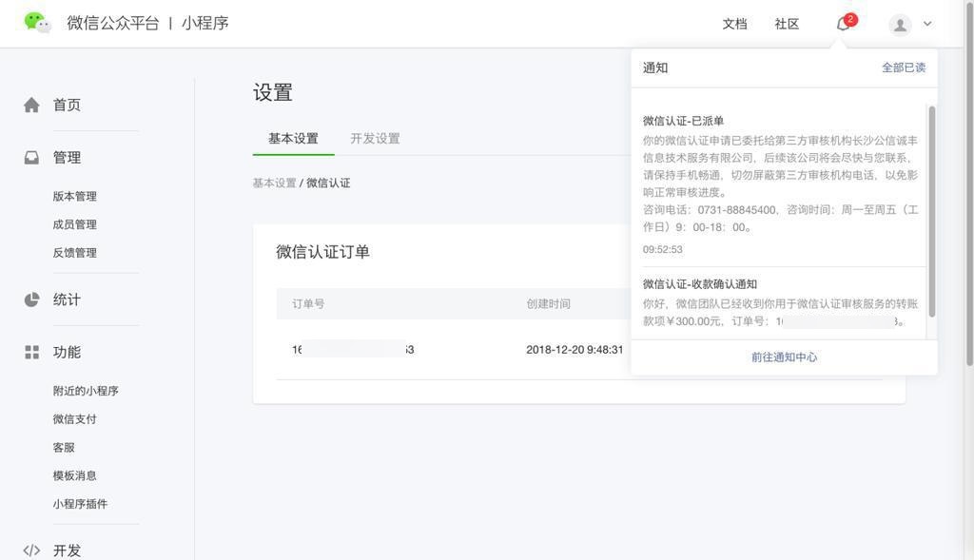974x560 pixels.
Task: Open 附近的小程序 in sidebar
Action: tap(86, 391)
